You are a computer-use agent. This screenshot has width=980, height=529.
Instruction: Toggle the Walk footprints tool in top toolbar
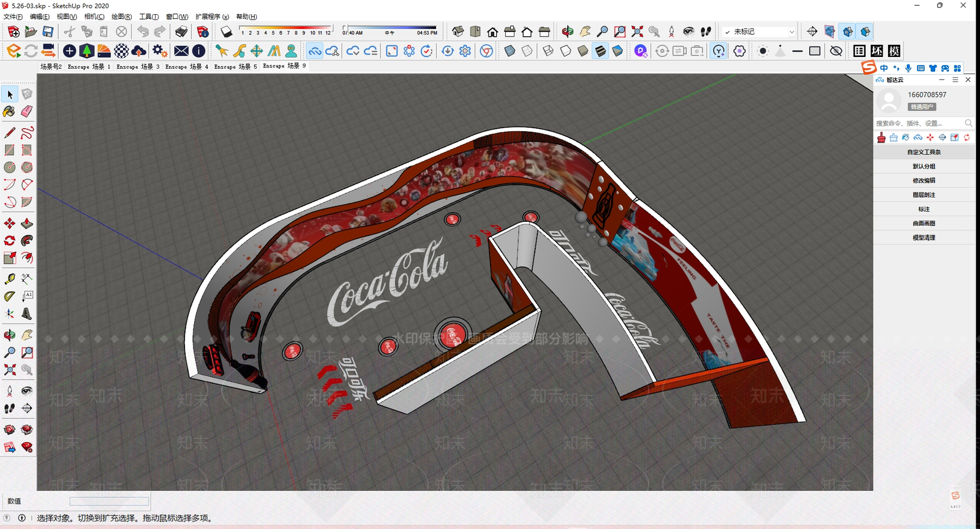tap(706, 31)
